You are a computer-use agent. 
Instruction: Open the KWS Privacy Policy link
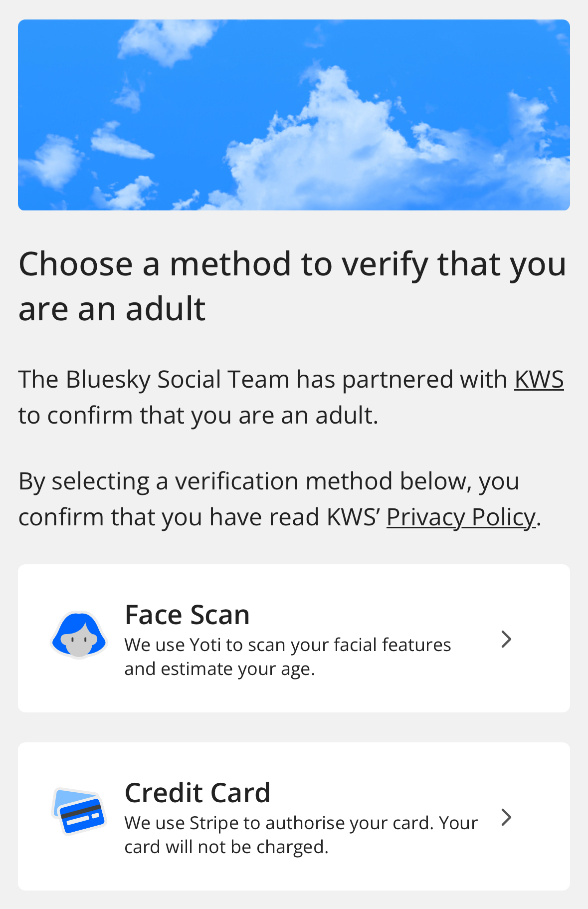(460, 517)
